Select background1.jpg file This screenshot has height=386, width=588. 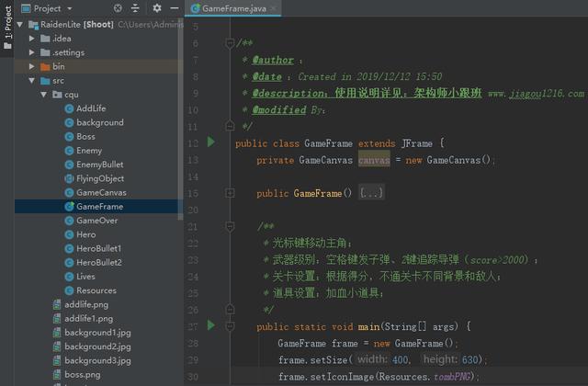tap(97, 333)
